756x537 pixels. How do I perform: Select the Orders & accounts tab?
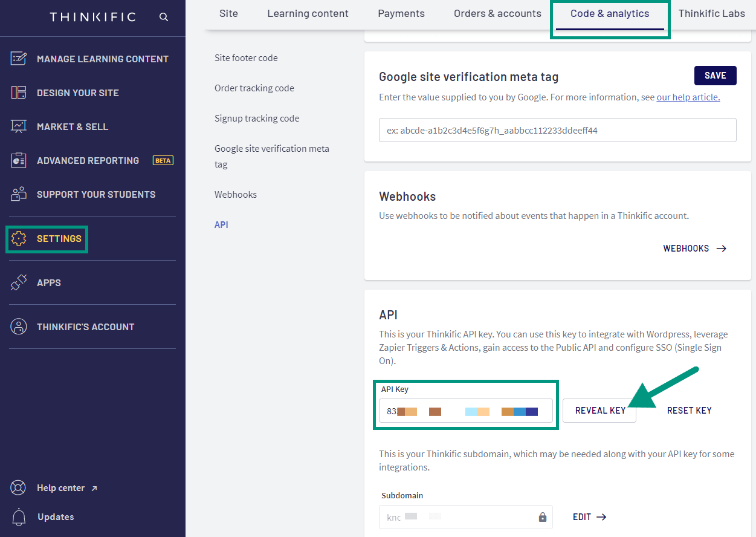(x=497, y=13)
